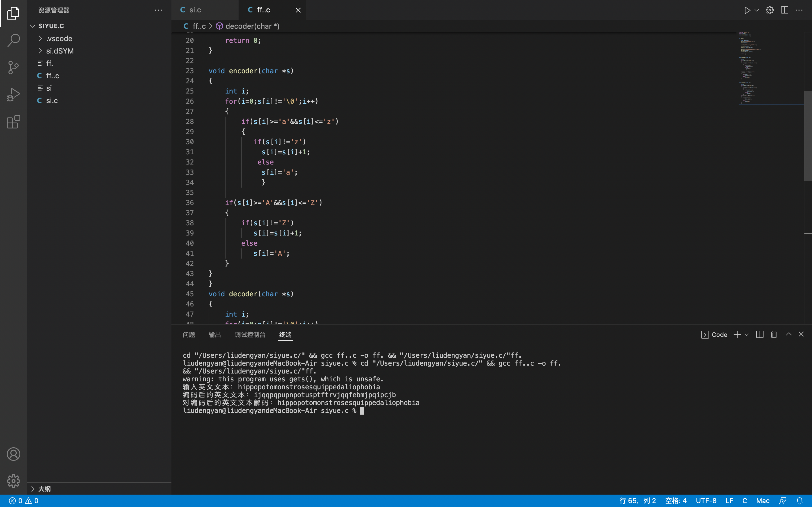Switch to the 问题 panel tab
The width and height of the screenshot is (812, 507).
[189, 335]
